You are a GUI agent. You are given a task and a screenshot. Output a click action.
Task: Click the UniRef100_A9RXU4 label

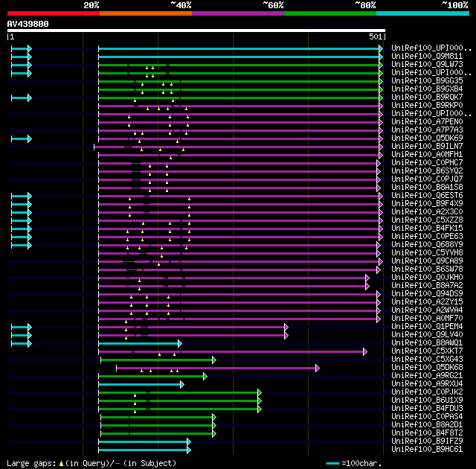427,384
